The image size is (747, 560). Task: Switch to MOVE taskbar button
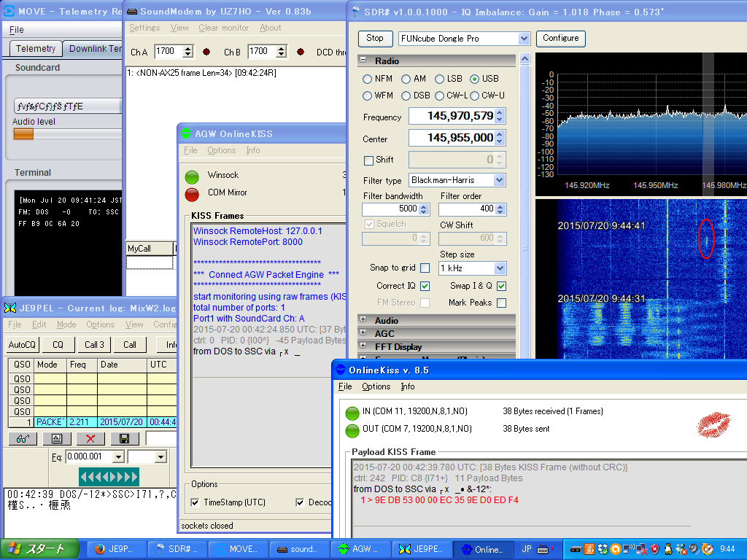coord(238,549)
